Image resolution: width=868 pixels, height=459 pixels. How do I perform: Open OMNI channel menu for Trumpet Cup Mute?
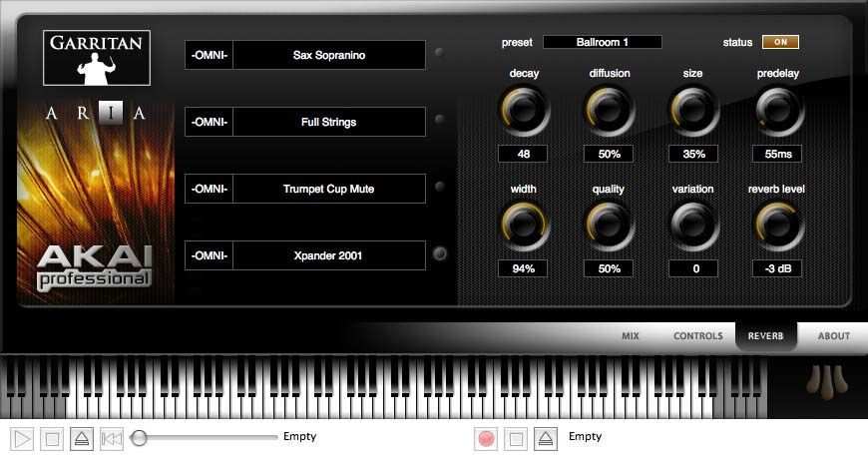pyautogui.click(x=210, y=189)
